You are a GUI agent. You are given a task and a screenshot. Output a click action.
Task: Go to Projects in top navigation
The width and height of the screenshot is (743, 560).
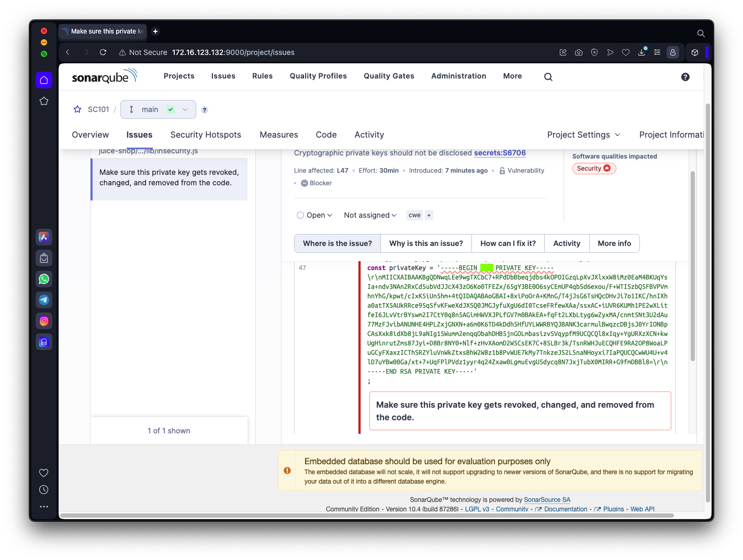click(179, 76)
